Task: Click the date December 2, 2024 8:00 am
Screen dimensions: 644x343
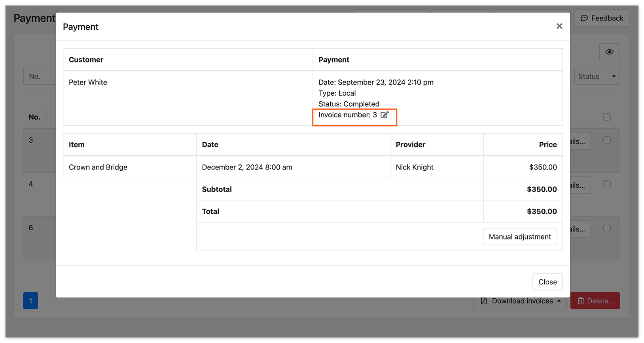Action: (x=247, y=167)
